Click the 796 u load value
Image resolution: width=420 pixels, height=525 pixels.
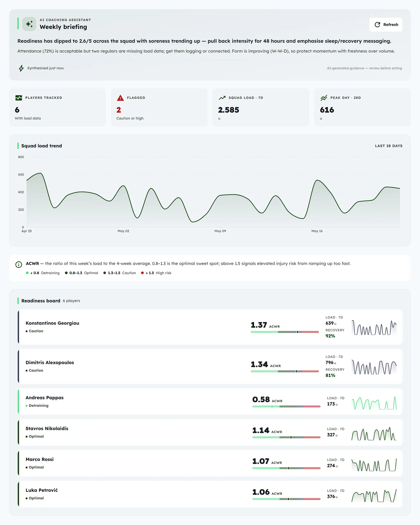tap(331, 363)
